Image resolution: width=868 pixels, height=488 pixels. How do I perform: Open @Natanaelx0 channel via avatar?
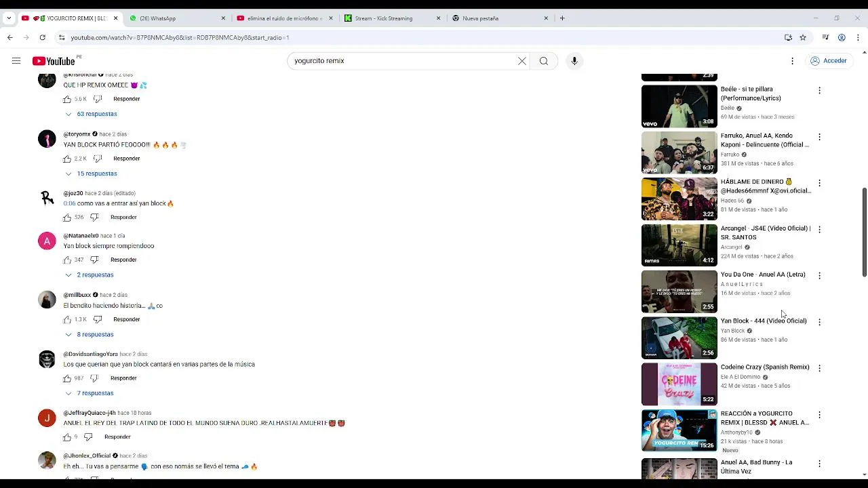click(x=47, y=241)
